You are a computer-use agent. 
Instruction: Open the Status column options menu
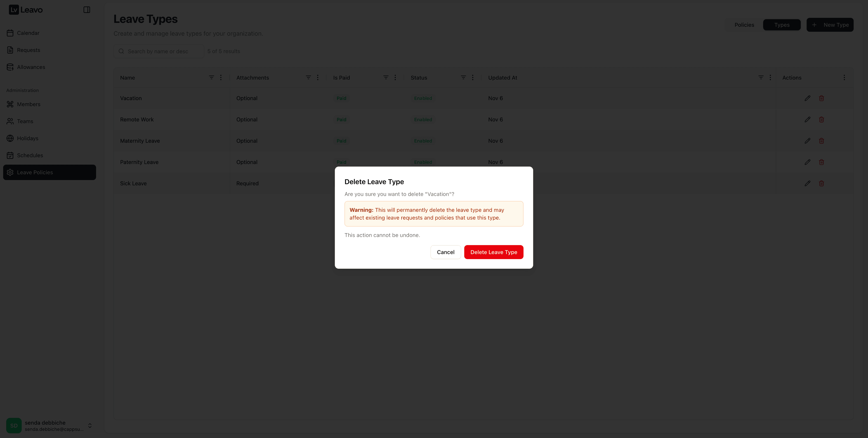coord(472,77)
